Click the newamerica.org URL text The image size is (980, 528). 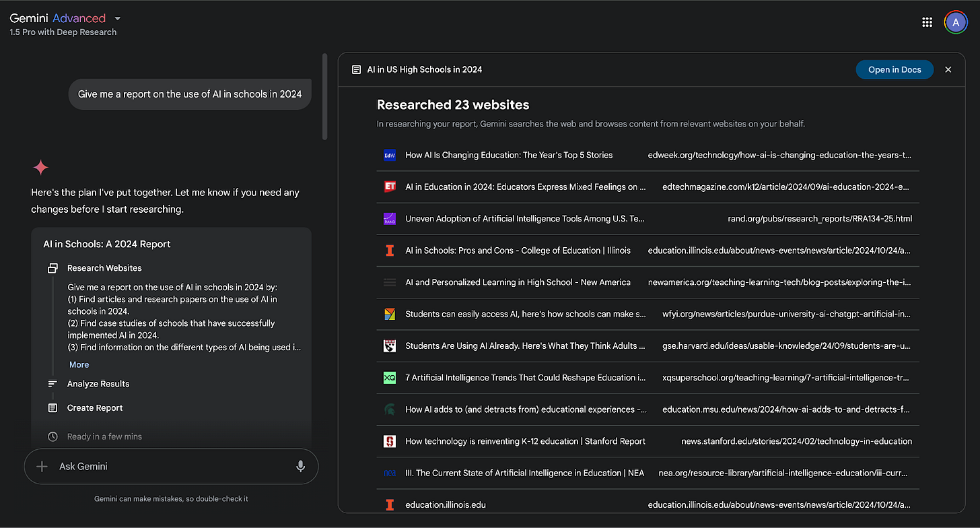[779, 282]
